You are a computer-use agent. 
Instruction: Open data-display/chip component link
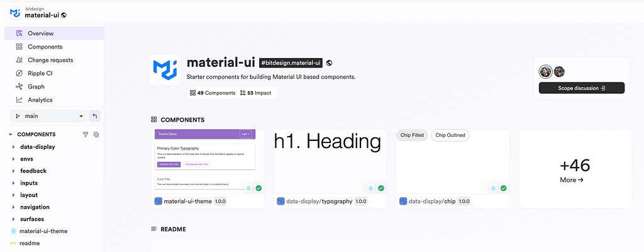(x=433, y=202)
